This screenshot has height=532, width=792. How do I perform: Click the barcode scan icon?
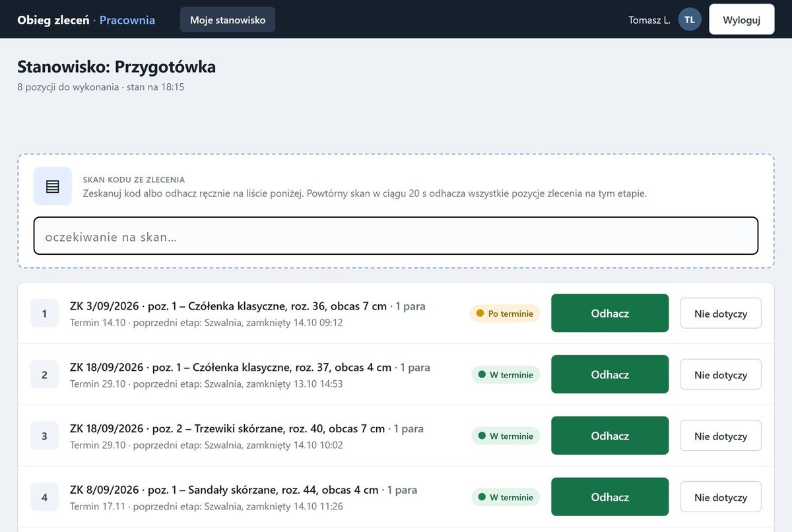coord(53,186)
